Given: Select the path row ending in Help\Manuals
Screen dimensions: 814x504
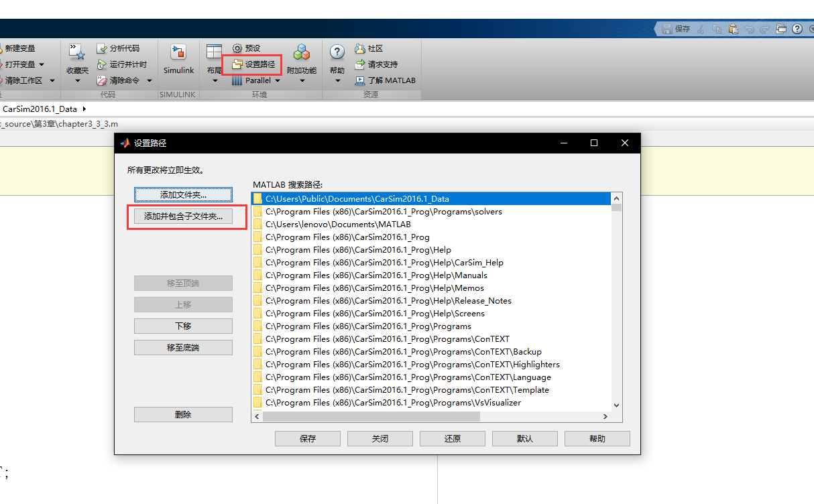Looking at the screenshot, I should (x=431, y=275).
